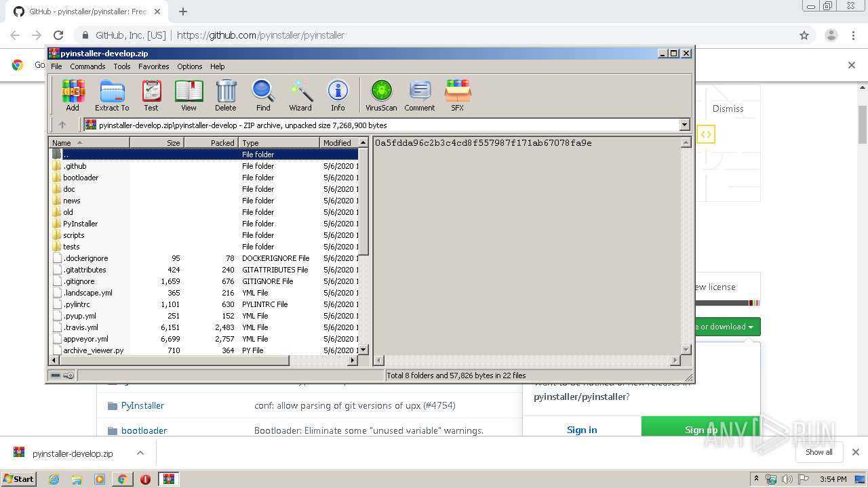Screen dimensions: 868x488
Task: Open download options for pyinstaller-develop.zip
Action: pyautogui.click(x=140, y=453)
